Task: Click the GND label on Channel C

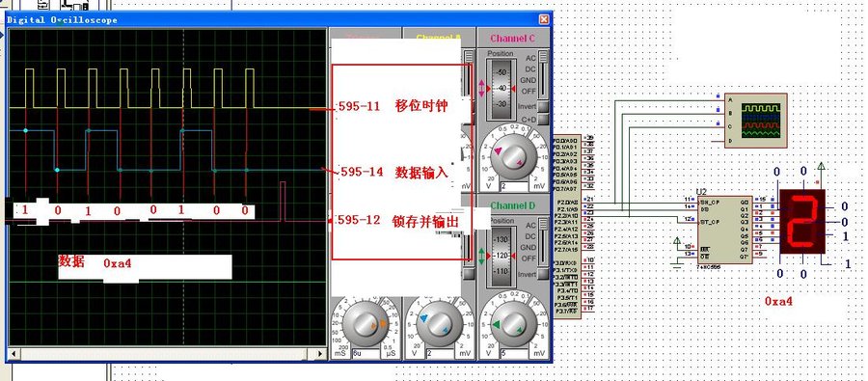Action: coord(529,80)
